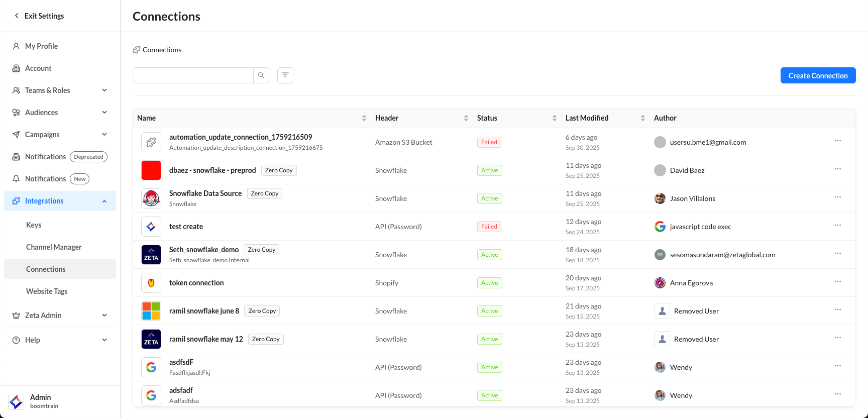
Task: Open three-dot menu for token connection
Action: (837, 282)
